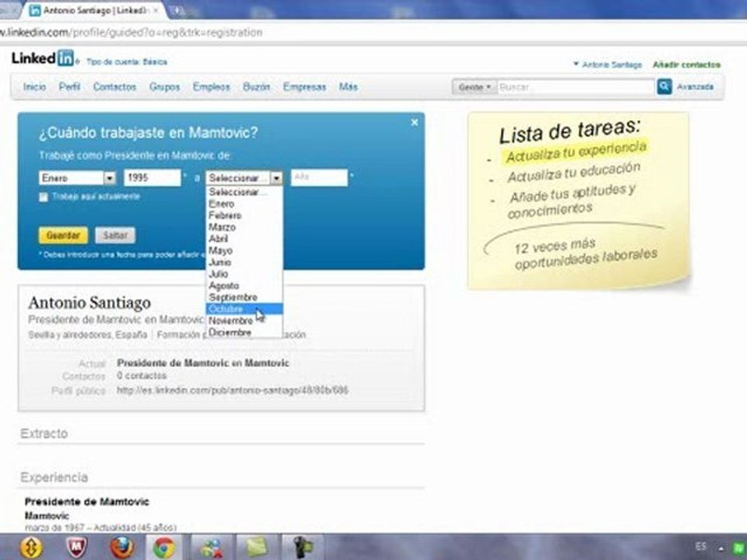The width and height of the screenshot is (747, 560).
Task: Open the Más navigation menu
Action: pos(349,87)
